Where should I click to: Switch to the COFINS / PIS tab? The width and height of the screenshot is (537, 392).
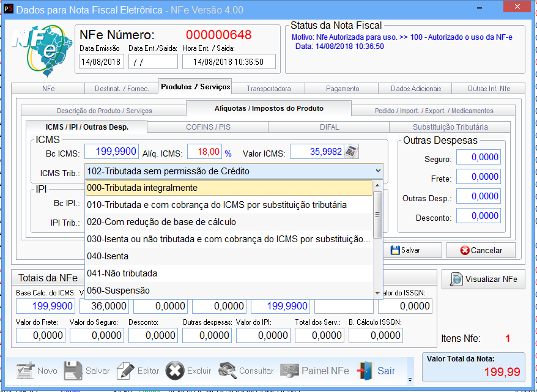coord(208,127)
